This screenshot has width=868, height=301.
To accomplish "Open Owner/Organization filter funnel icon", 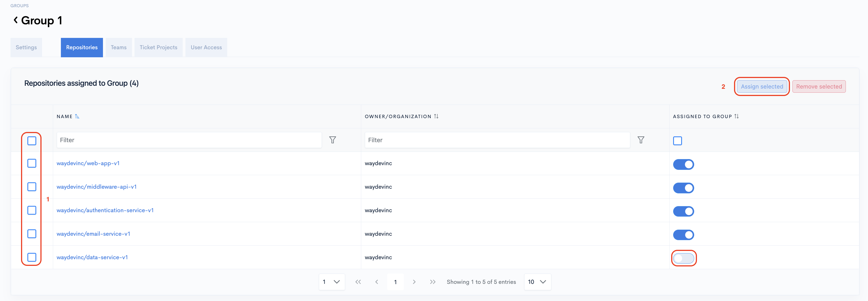I will click(640, 140).
